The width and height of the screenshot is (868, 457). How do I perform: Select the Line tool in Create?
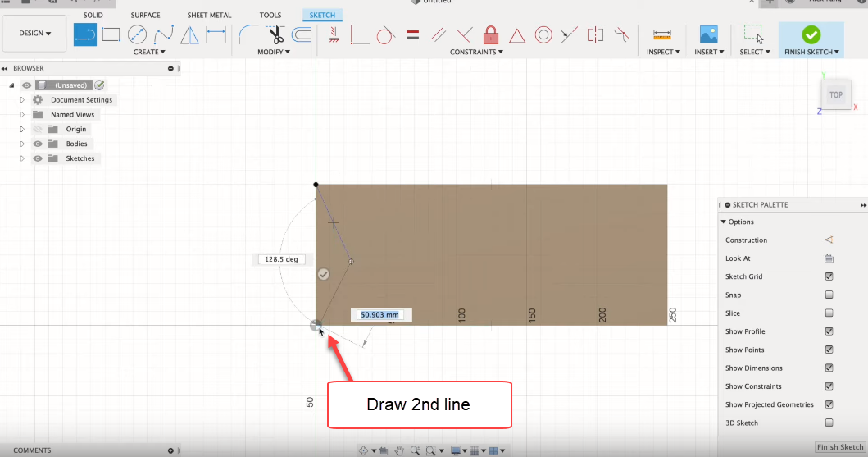pyautogui.click(x=84, y=35)
